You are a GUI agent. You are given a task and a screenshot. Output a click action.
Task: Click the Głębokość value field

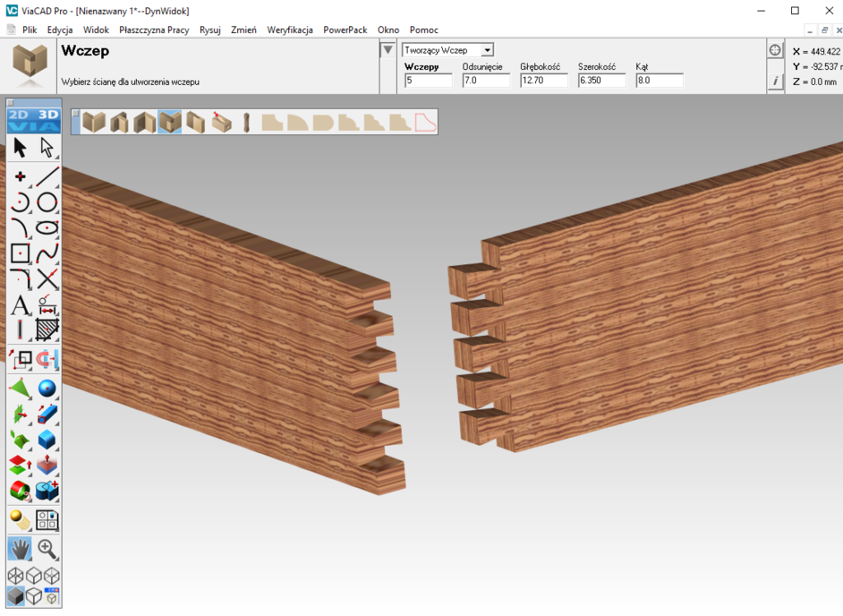pos(543,81)
